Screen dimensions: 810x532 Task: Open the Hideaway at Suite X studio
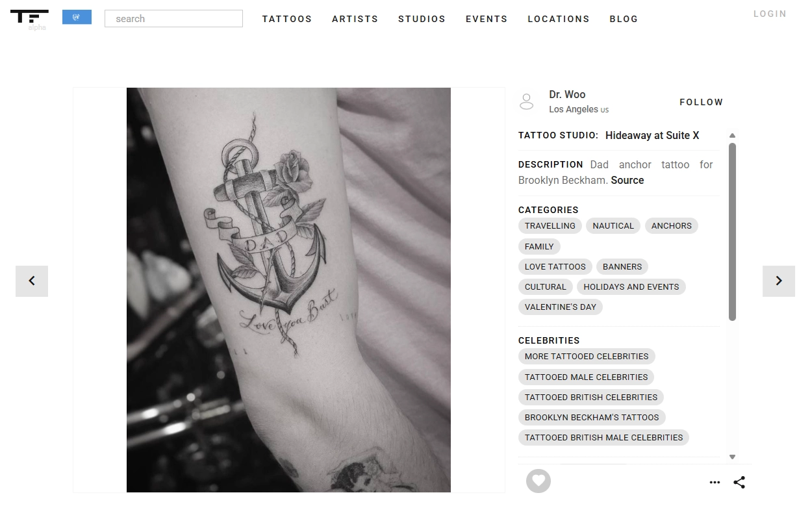click(652, 136)
